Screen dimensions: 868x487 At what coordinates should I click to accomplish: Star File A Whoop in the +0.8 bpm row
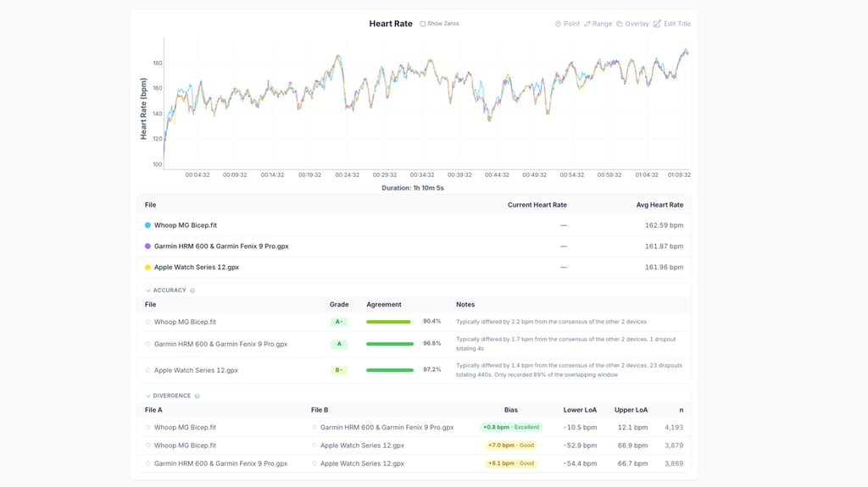point(147,427)
